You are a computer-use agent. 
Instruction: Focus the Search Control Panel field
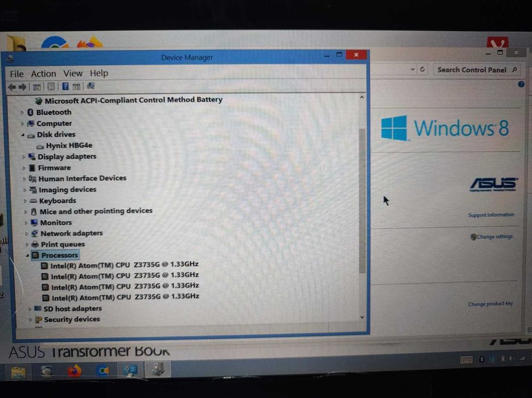pos(477,70)
